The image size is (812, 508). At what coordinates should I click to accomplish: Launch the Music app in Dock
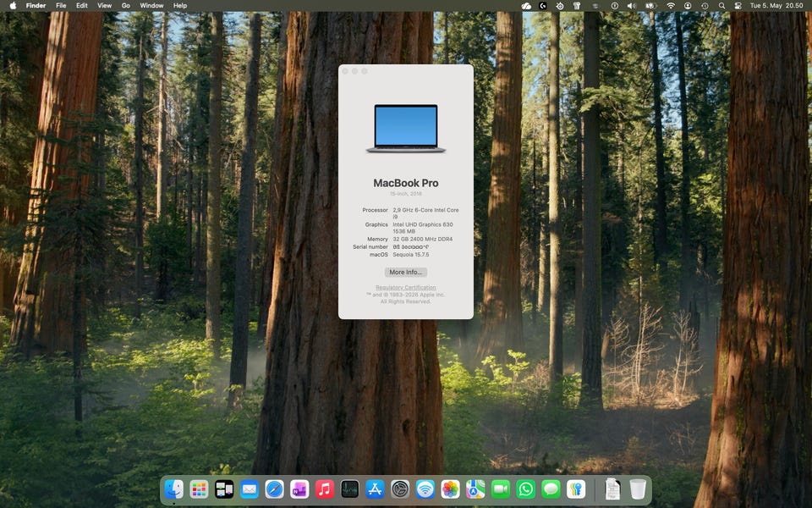[x=325, y=489]
